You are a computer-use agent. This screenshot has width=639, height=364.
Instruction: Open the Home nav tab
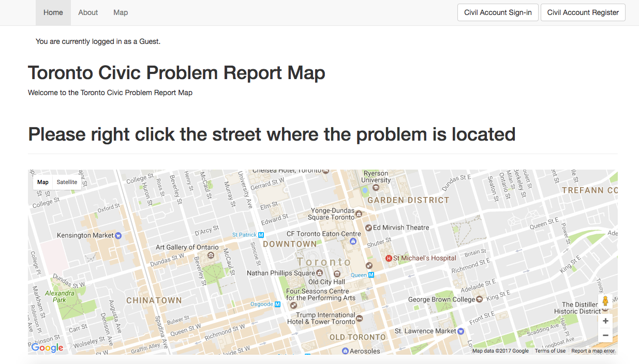click(x=53, y=12)
